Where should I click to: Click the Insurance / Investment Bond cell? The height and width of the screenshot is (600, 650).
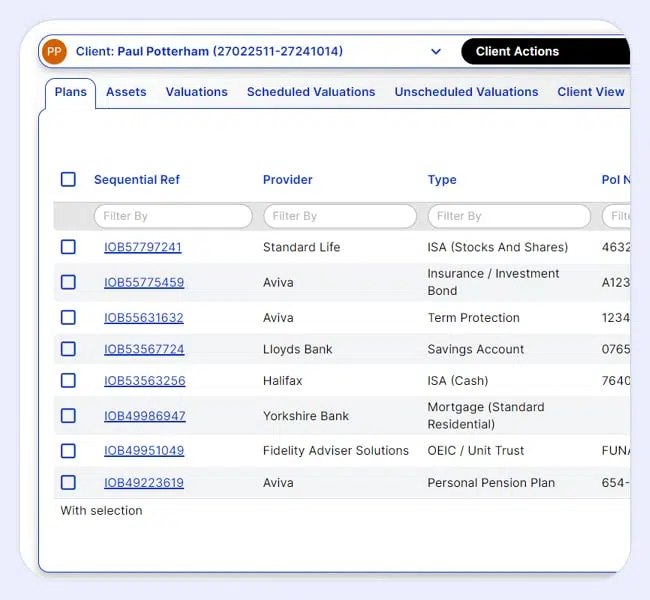493,282
